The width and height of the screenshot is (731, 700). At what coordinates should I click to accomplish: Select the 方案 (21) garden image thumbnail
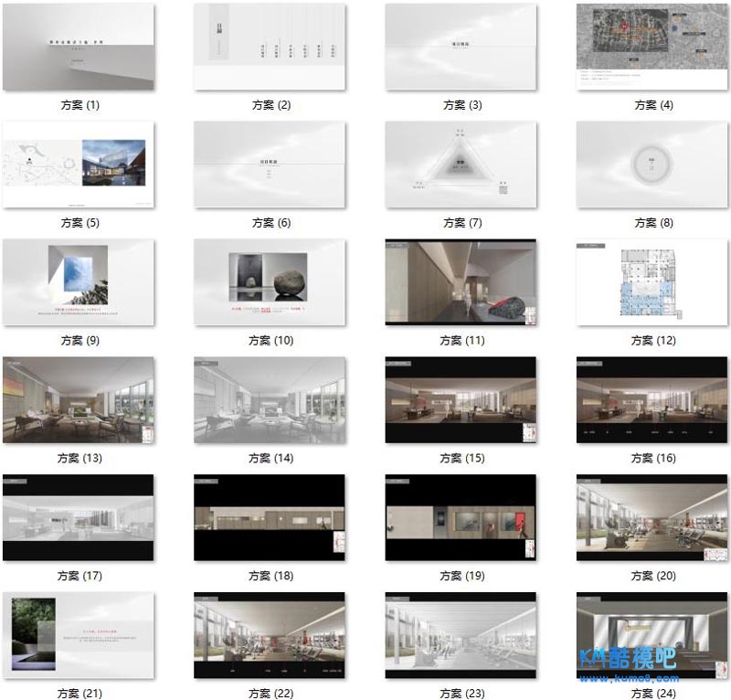coord(79,635)
